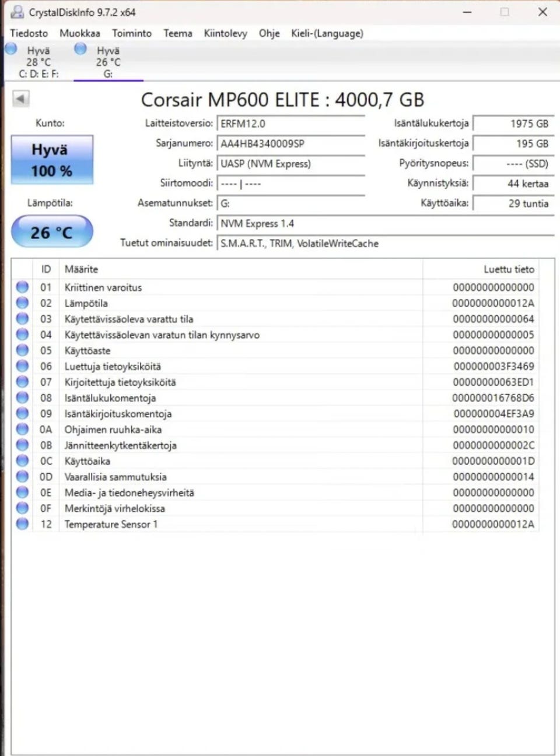Open the Teema menu
Screen dimensions: 560x756
tap(178, 33)
